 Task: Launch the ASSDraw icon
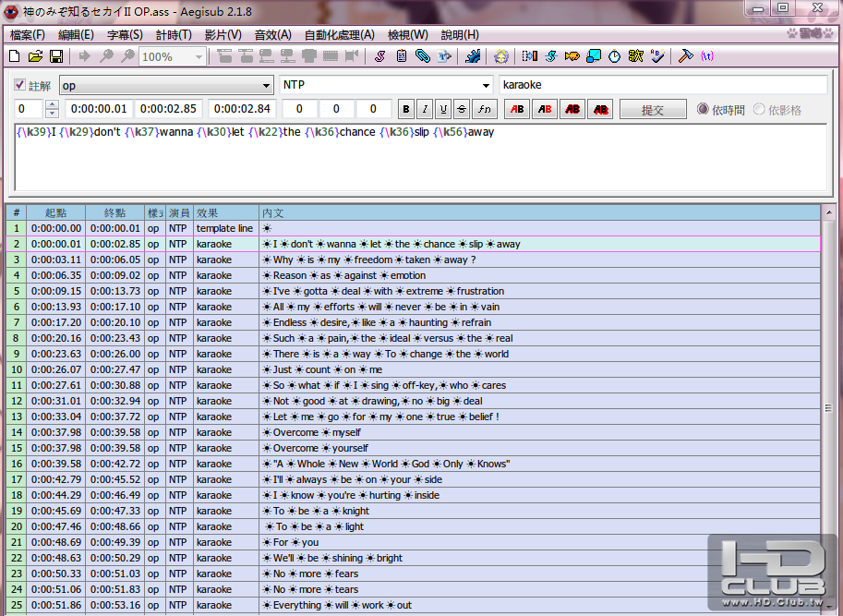point(501,56)
